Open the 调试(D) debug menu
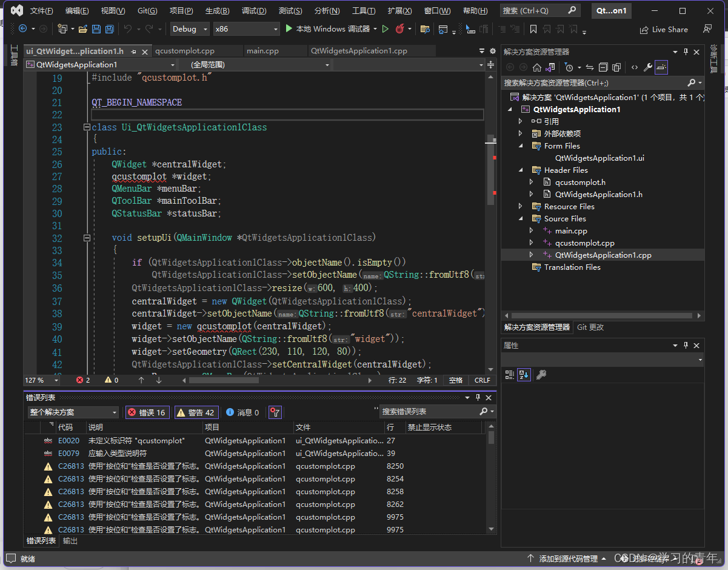 (254, 11)
